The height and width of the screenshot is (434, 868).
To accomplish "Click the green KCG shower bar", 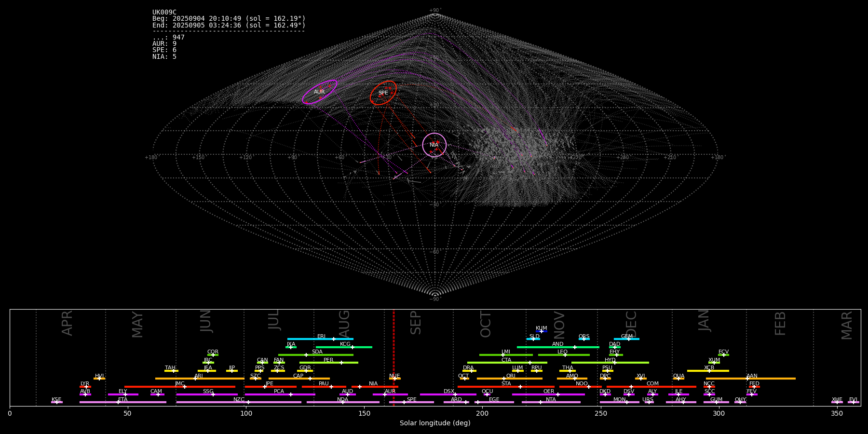I will (344, 347).
